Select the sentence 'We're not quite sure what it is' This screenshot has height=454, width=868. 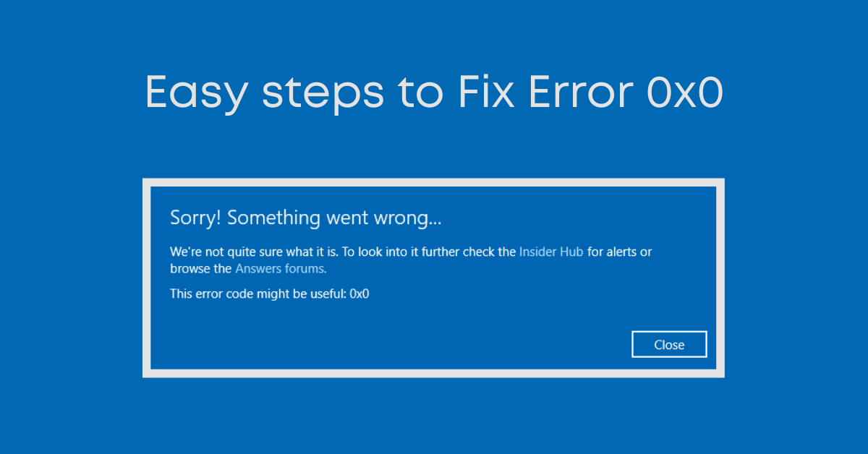tap(253, 252)
